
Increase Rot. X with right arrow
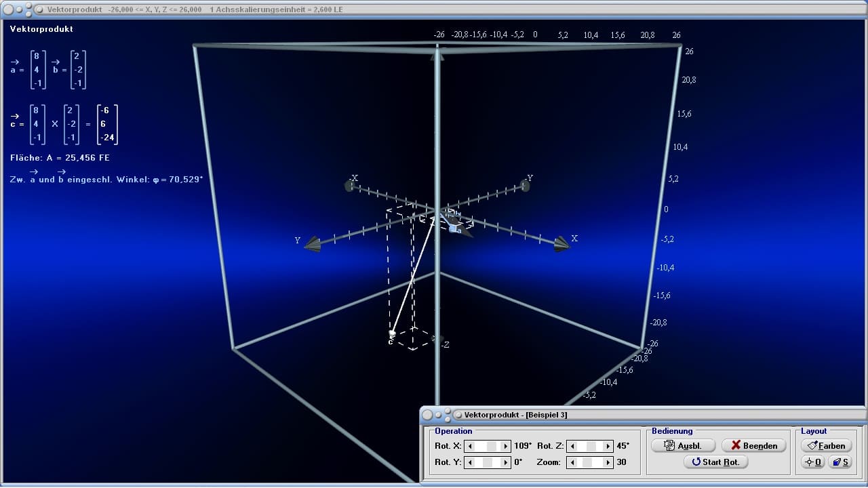(505, 446)
